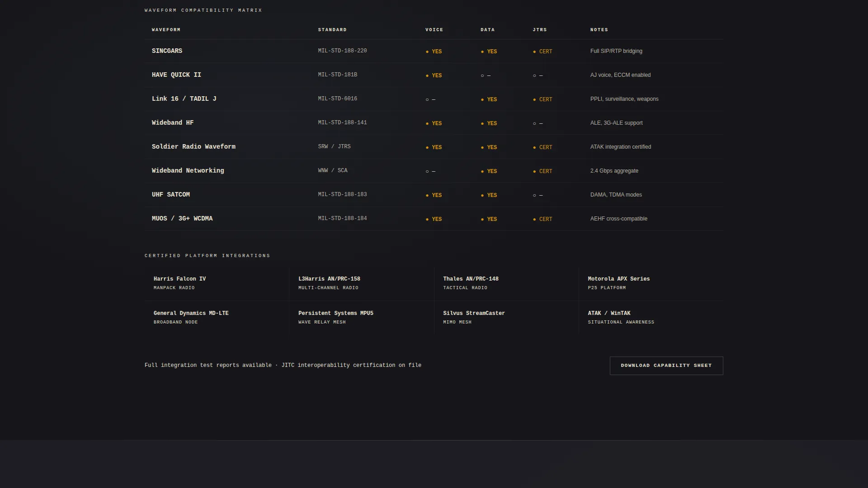
Task: Click Wideband HF data YES status
Action: click(489, 123)
